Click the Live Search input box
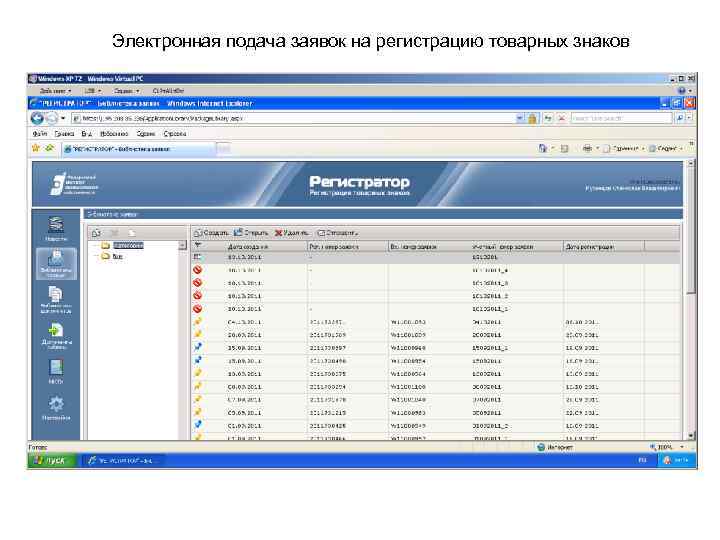The image size is (720, 540). [621, 118]
